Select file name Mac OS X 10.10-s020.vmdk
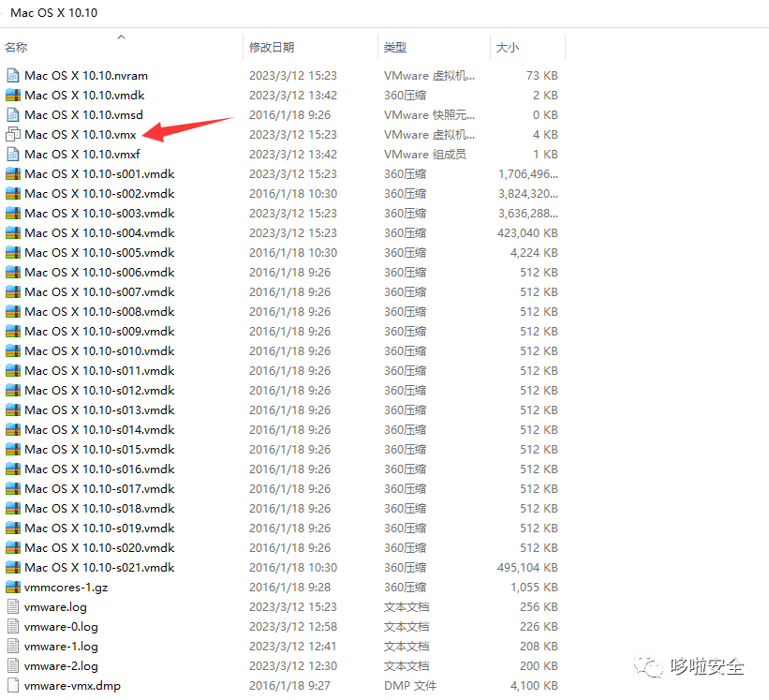This screenshot has width=769, height=700. click(x=99, y=548)
